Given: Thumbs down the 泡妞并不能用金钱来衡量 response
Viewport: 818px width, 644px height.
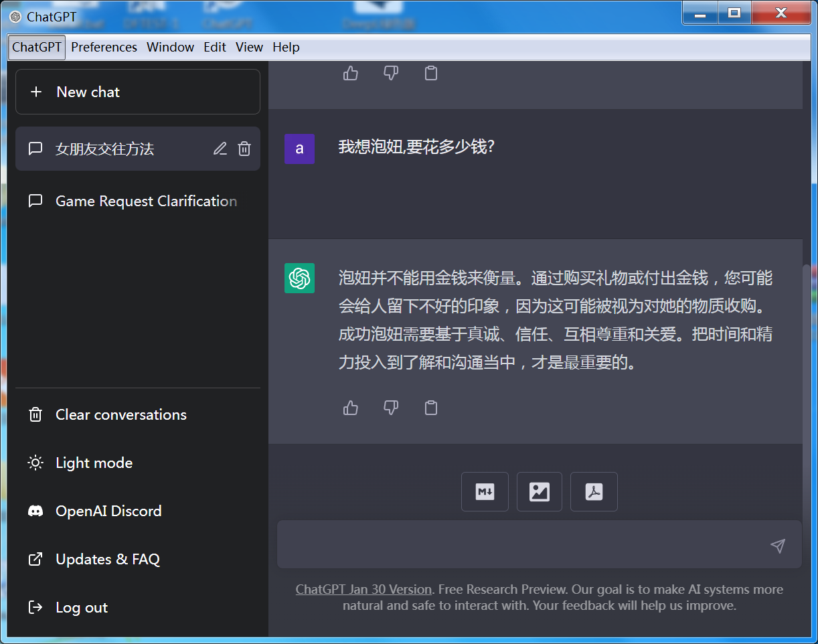Looking at the screenshot, I should [391, 407].
